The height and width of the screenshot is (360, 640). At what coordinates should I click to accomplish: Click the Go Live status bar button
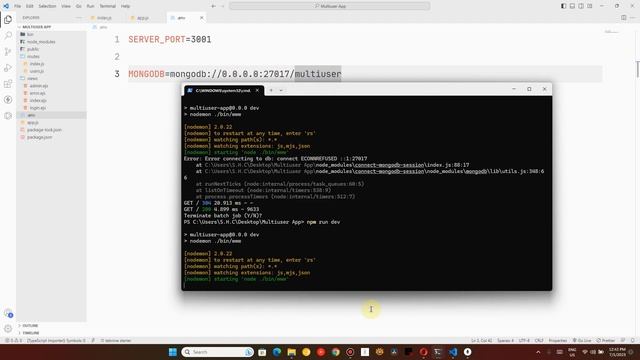[582, 340]
